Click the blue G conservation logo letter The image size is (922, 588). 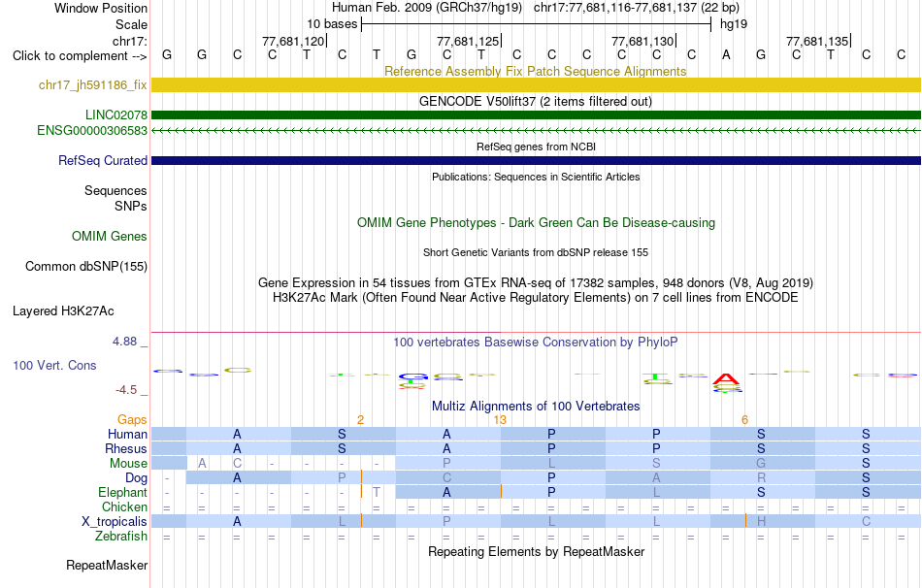tap(412, 376)
